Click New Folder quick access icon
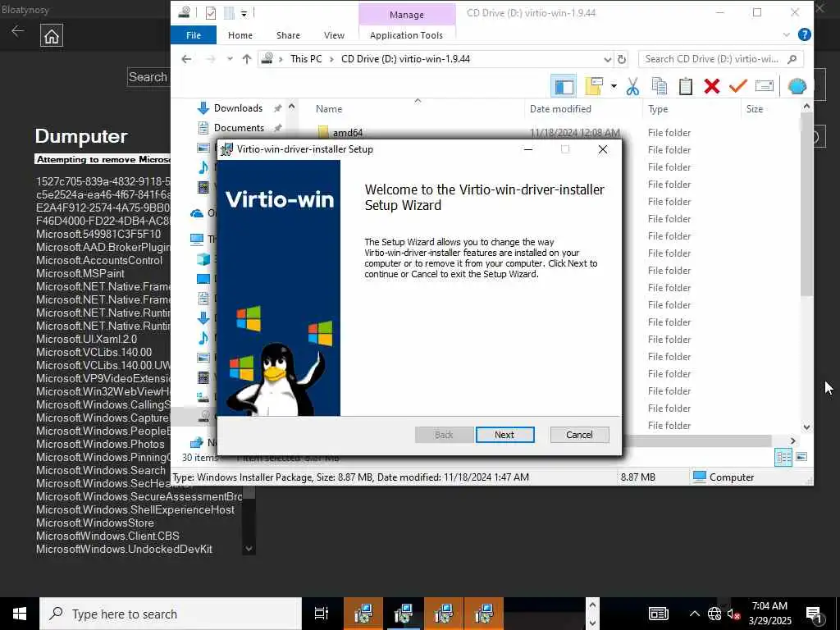 (x=230, y=12)
